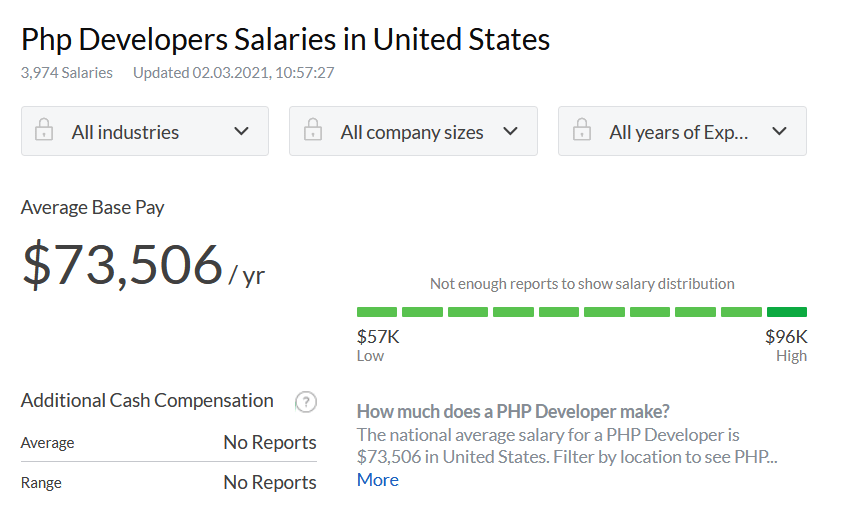Click the lock icon beside All company sizes
The image size is (844, 507).
coord(313,130)
